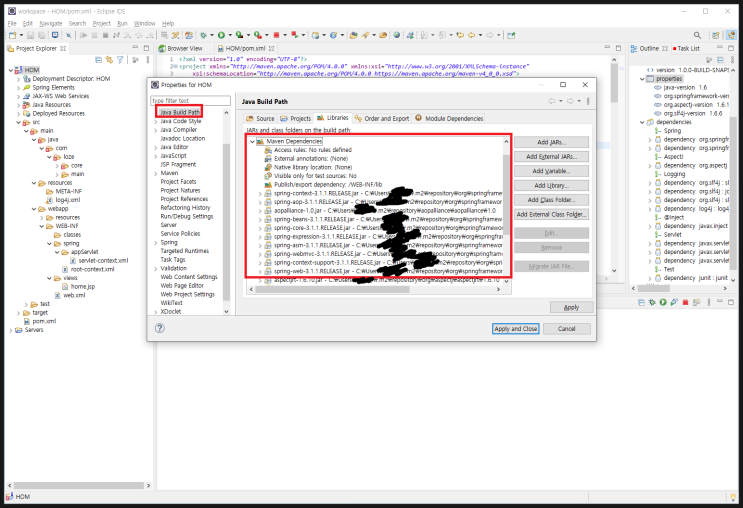Viewport: 743px width, 508px height.
Task: Click the green start icon in bottom right panel
Action: click(663, 302)
